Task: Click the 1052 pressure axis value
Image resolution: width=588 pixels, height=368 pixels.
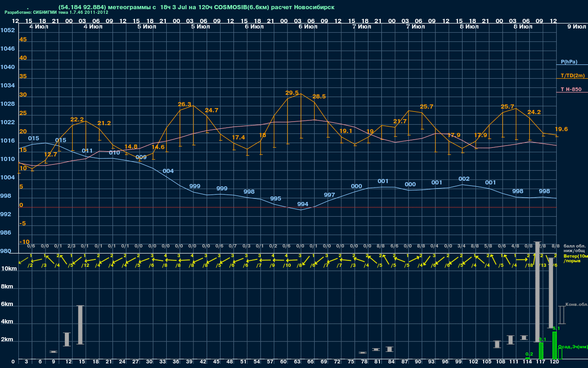Action: 7,30
